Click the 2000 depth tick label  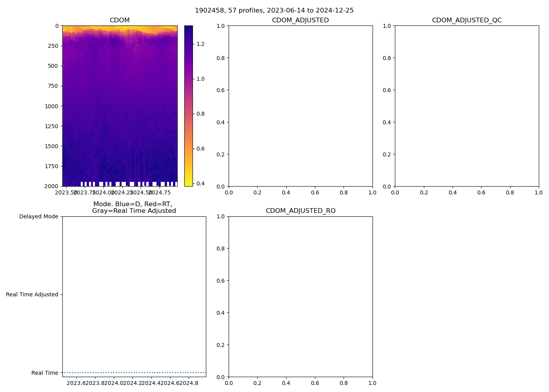[x=51, y=186]
